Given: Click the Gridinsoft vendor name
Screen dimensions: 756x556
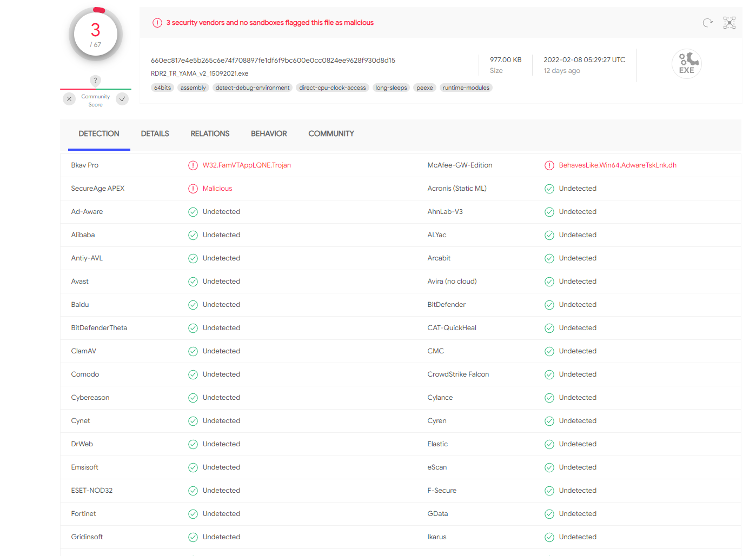Looking at the screenshot, I should 87,537.
